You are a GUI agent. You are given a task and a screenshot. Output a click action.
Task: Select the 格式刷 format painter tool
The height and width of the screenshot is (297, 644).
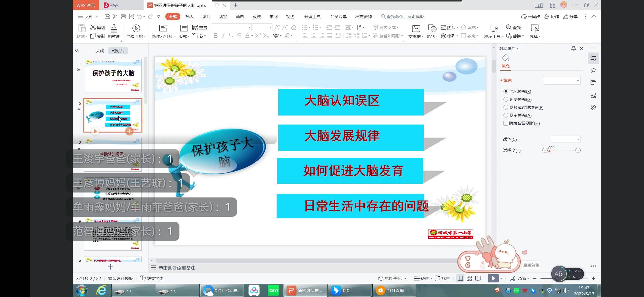(114, 31)
